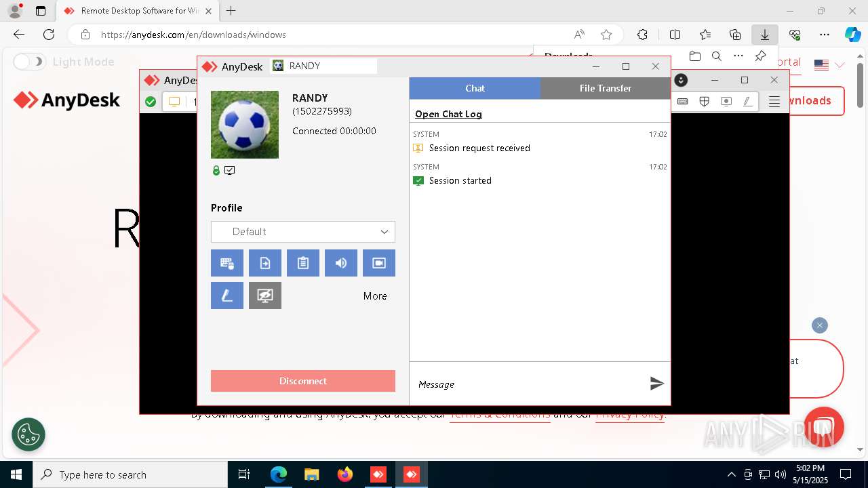The width and height of the screenshot is (868, 488).
Task: Open Firefox from taskbar
Action: pos(345,474)
